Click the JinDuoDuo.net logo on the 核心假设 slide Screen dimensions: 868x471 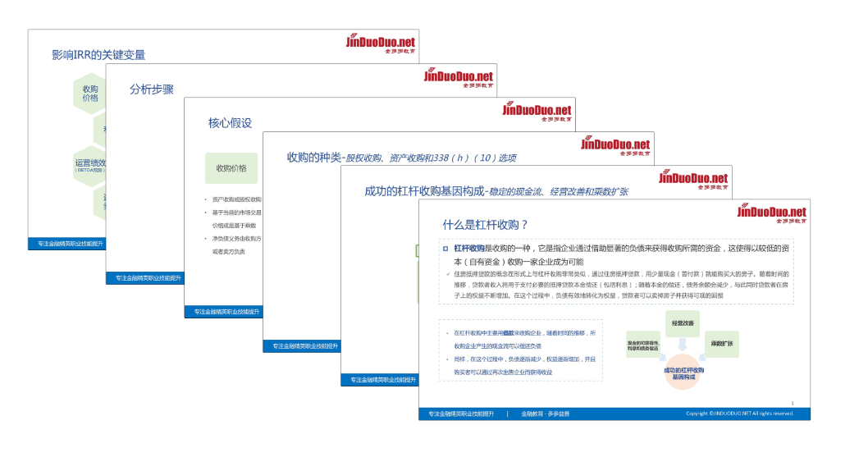(537, 112)
